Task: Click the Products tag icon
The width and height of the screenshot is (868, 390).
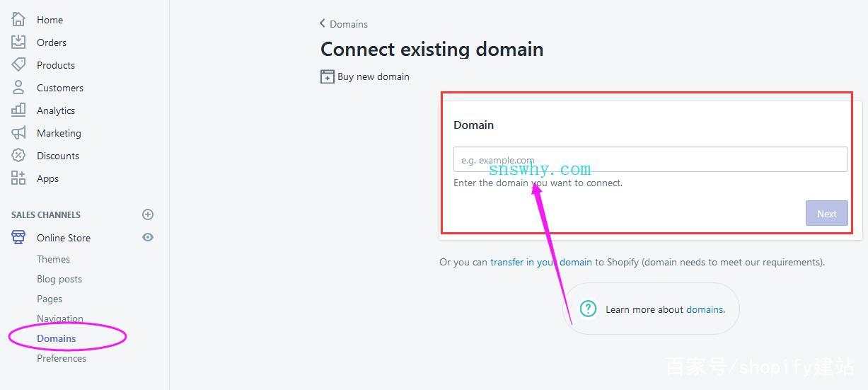Action: point(18,65)
